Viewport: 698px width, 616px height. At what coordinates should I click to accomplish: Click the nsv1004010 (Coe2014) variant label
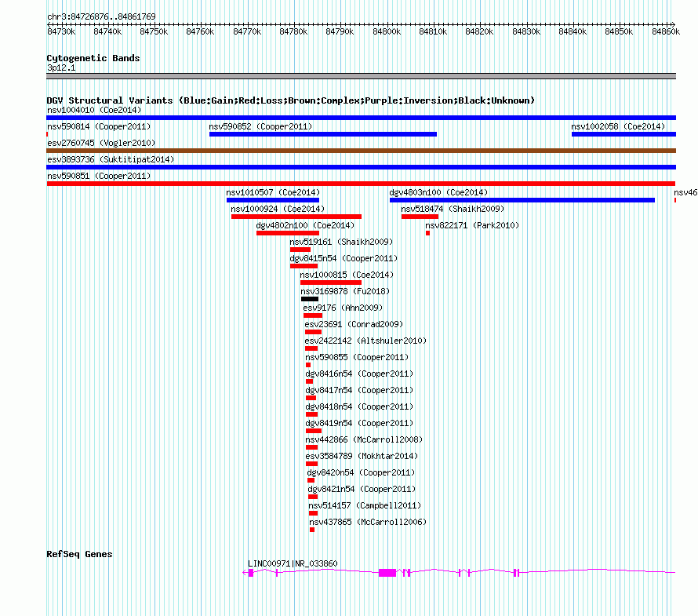94,110
